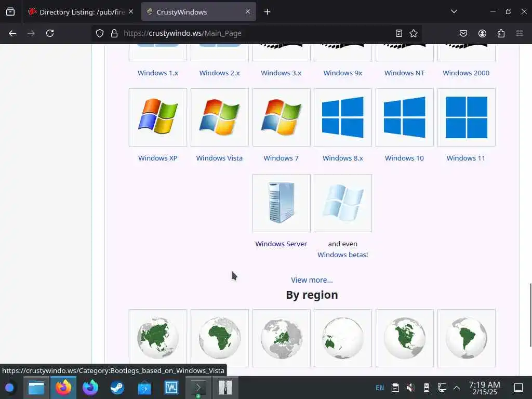The height and width of the screenshot is (399, 532).
Task: Click the Windows 8.x logo thumbnail
Action: point(343,117)
